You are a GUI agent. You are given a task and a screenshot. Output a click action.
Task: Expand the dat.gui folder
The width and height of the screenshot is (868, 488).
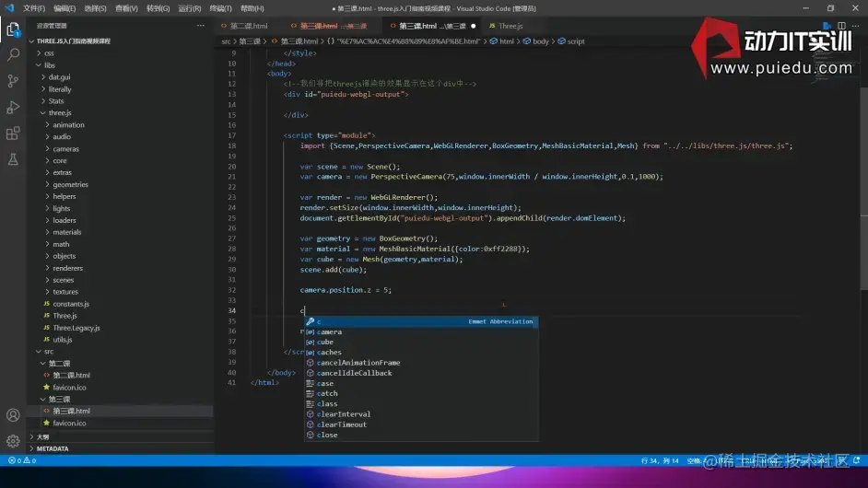[x=59, y=77]
